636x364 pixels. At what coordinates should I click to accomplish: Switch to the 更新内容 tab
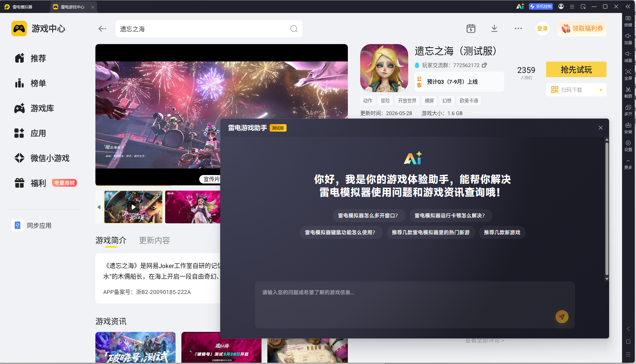click(154, 241)
